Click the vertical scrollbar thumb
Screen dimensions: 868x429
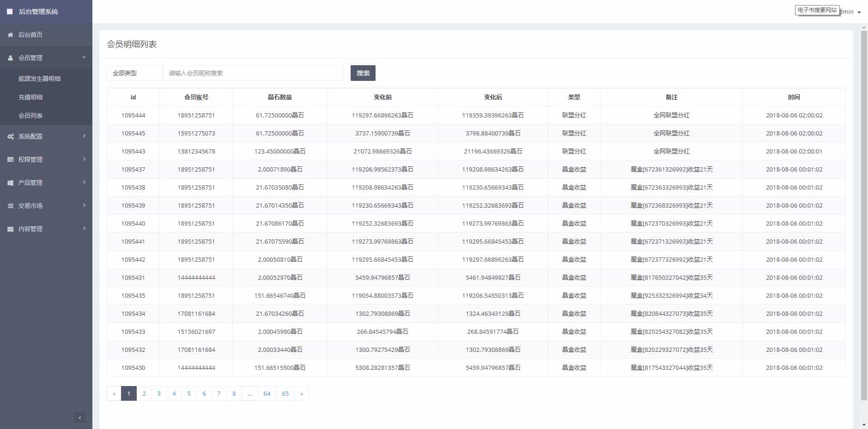coord(864,216)
